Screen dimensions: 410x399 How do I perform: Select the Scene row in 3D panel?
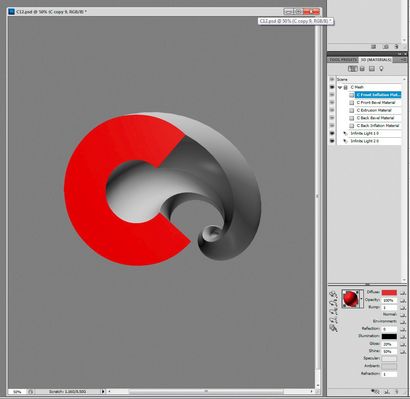click(x=369, y=79)
